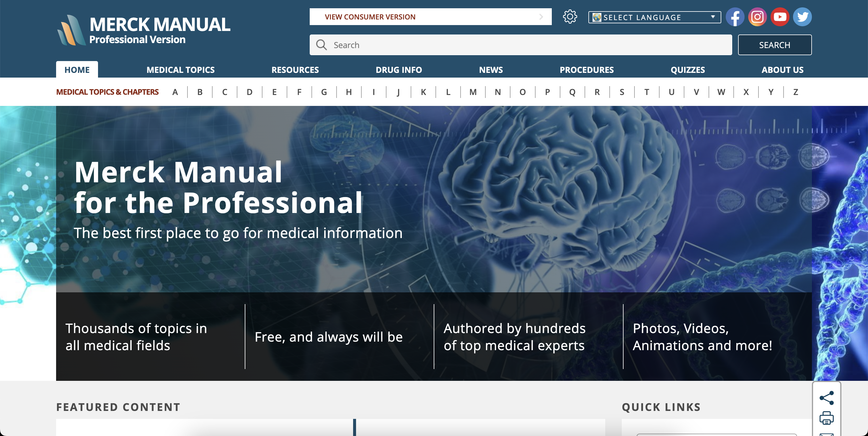Viewport: 868px width, 436px height.
Task: Click the magnifying glass search icon
Action: pos(322,45)
